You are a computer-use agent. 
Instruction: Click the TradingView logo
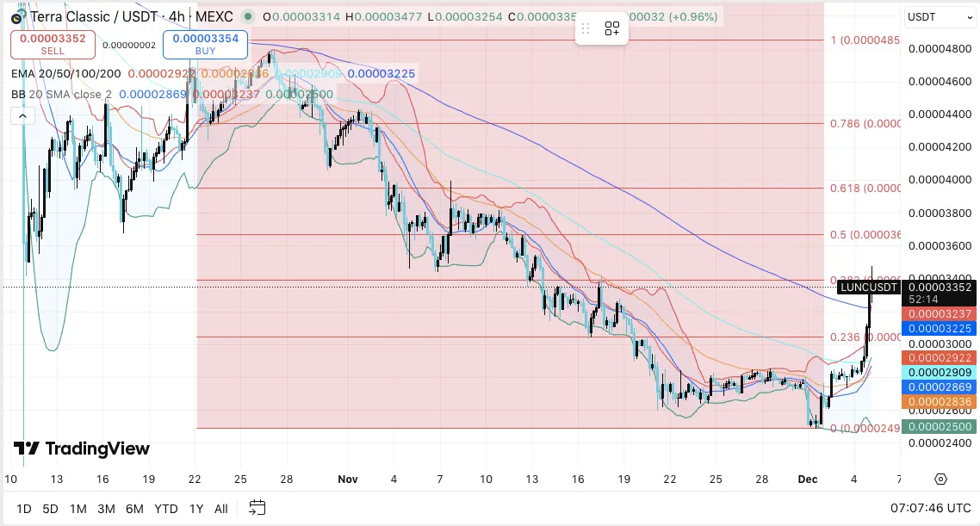pos(80,449)
